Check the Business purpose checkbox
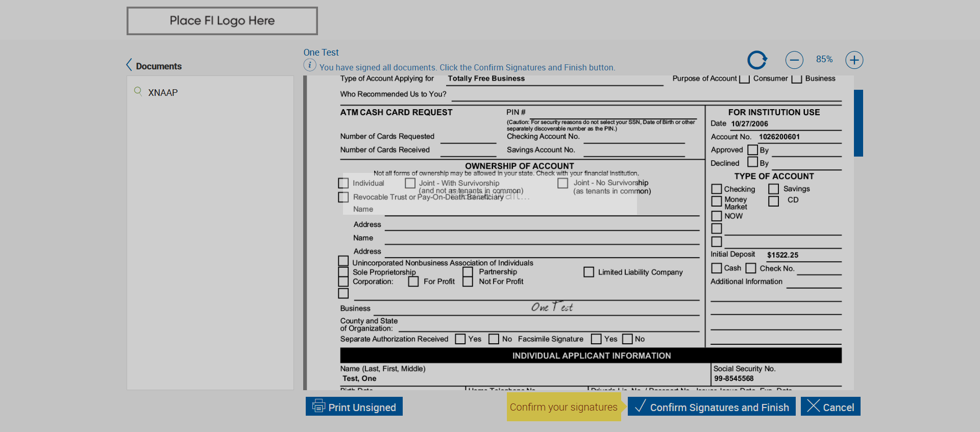Image resolution: width=980 pixels, height=432 pixels. tap(797, 79)
